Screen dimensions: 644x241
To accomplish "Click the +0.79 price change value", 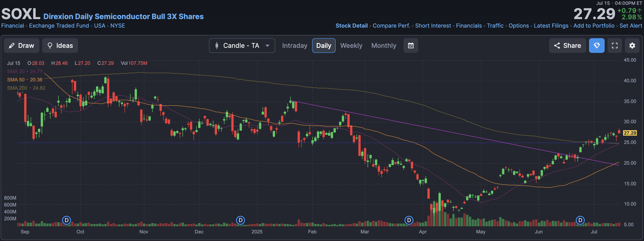I will pos(627,11).
